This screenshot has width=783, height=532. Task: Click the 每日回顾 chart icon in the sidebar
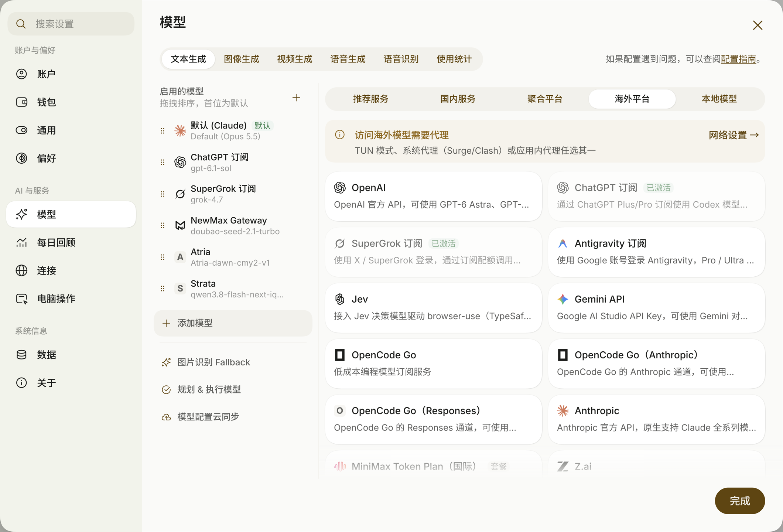[x=21, y=242]
